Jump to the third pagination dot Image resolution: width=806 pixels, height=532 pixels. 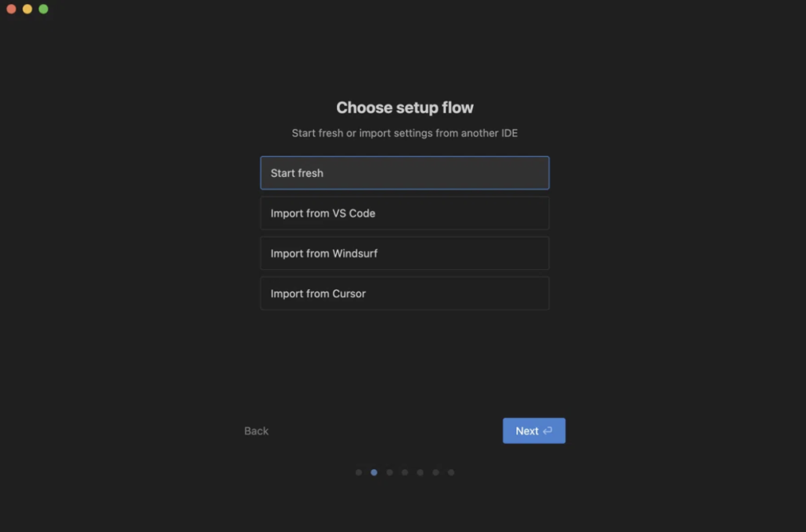pos(390,473)
